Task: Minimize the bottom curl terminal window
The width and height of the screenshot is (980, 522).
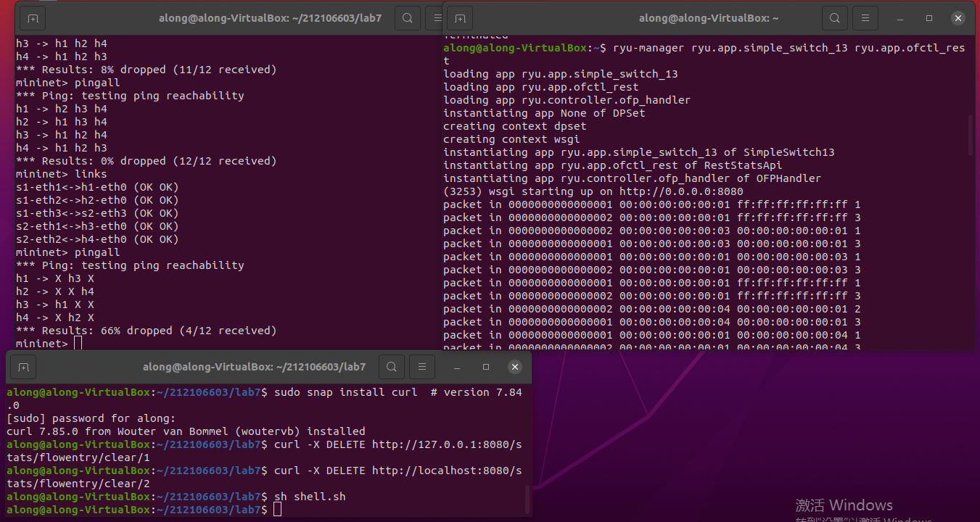Action: pyautogui.click(x=458, y=367)
